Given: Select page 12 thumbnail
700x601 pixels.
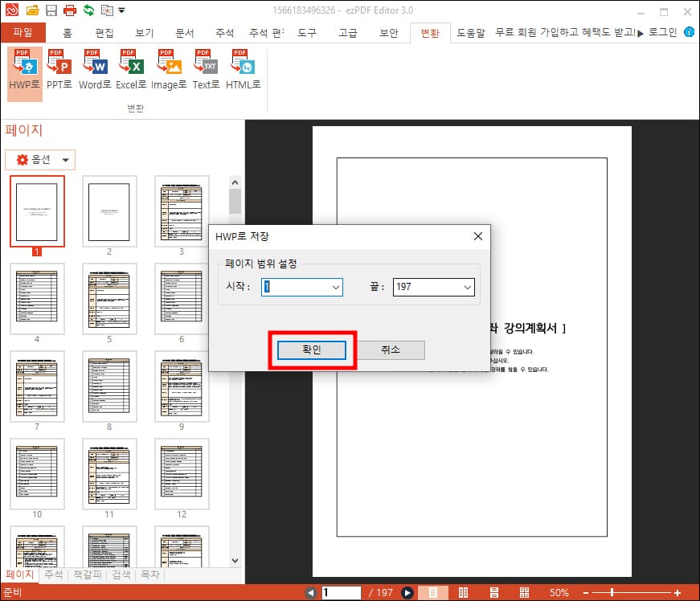Looking at the screenshot, I should pos(182,474).
